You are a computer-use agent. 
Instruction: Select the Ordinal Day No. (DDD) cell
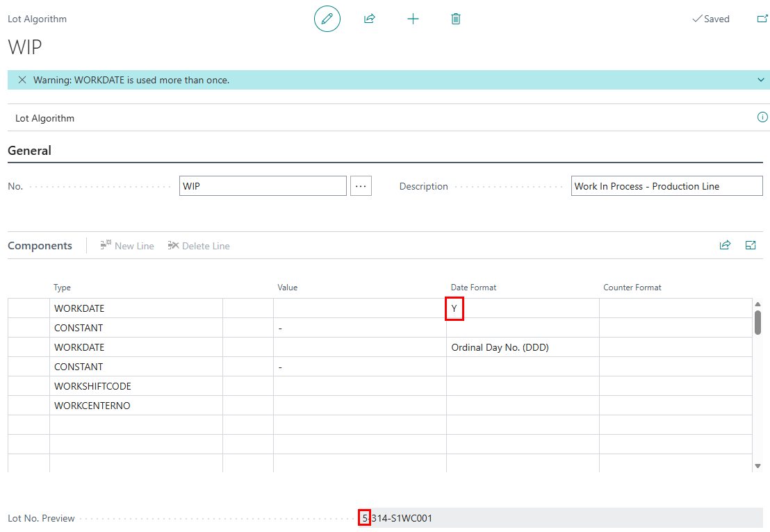(521, 347)
